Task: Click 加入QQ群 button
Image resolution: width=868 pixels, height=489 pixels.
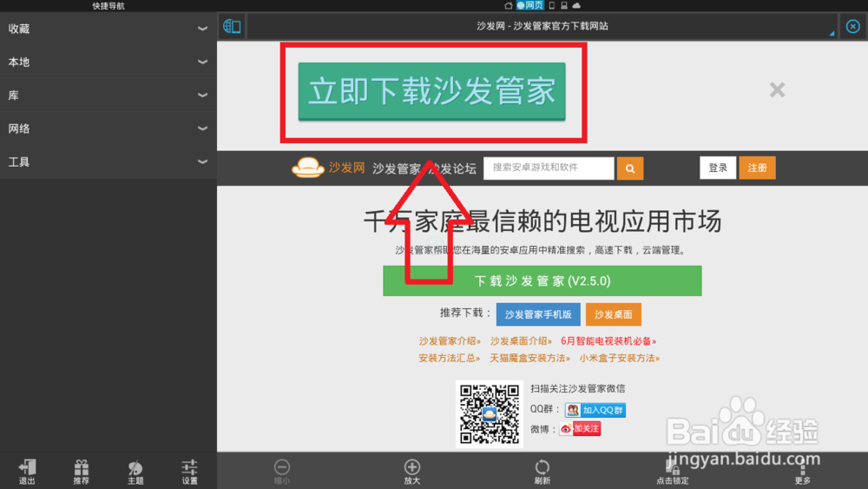Action: (595, 410)
